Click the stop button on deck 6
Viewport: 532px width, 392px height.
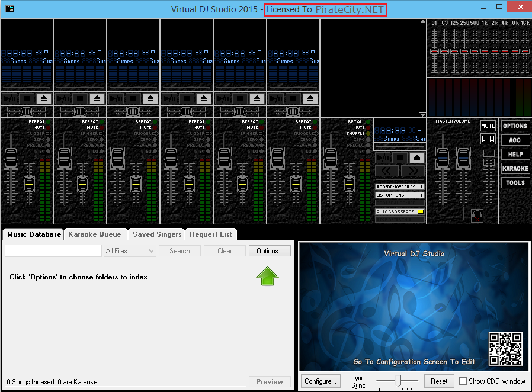293,99
